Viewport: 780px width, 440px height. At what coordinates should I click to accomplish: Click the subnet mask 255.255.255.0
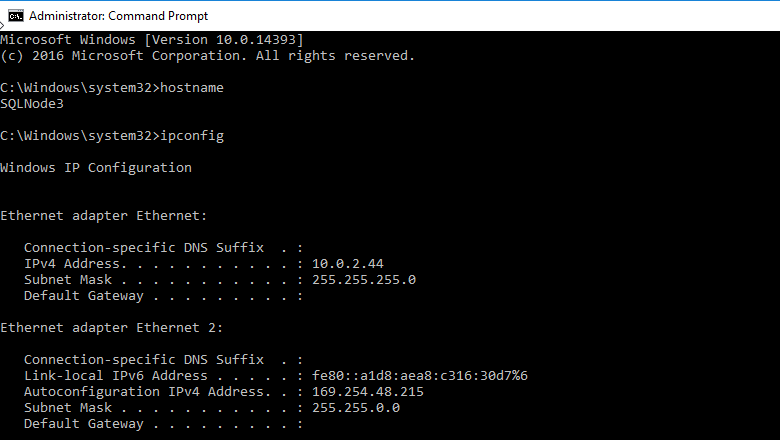(x=364, y=280)
